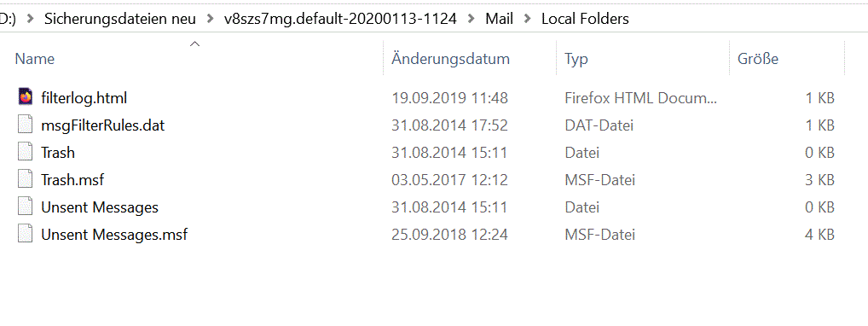Open chevron between profile folder and Mail

(471, 19)
